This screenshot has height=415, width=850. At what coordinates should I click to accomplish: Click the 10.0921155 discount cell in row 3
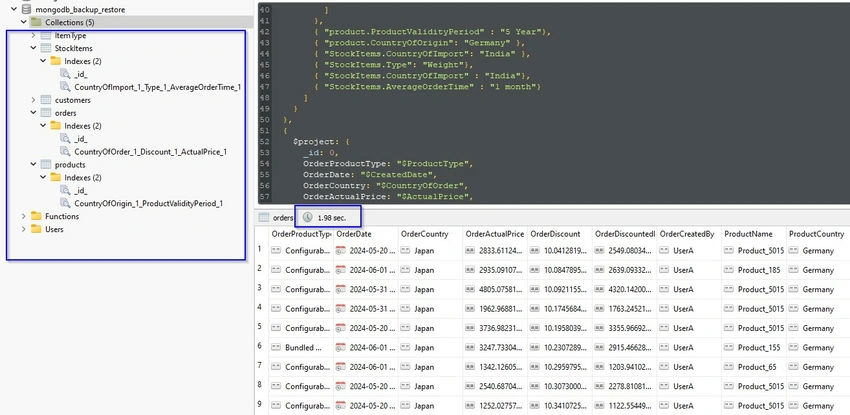[559, 289]
